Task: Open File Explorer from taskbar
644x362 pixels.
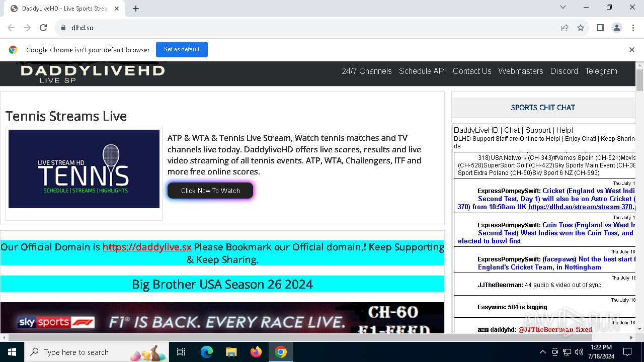Action: [231, 352]
